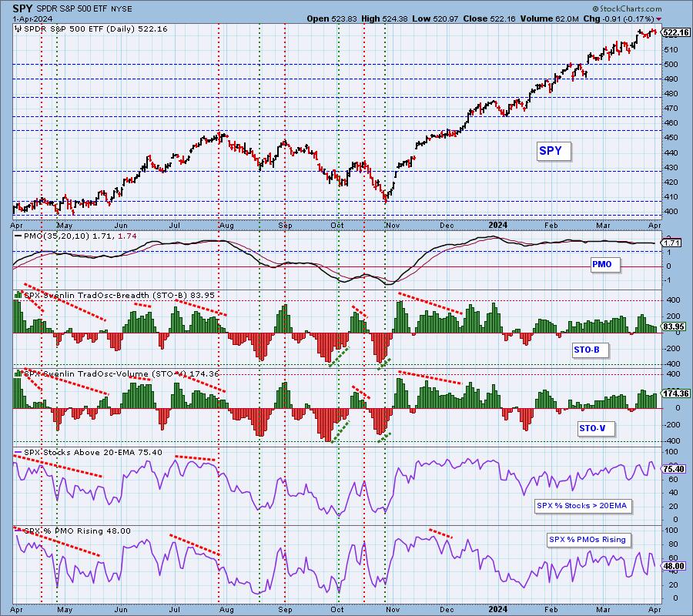Click the 174.36 STO-V value tag
693x616 pixels.
click(x=676, y=393)
